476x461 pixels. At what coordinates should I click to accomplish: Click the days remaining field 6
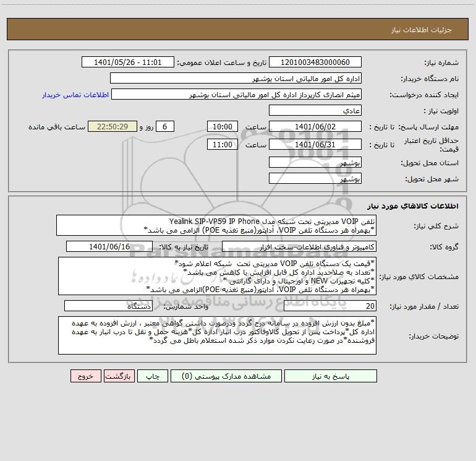[x=165, y=126]
